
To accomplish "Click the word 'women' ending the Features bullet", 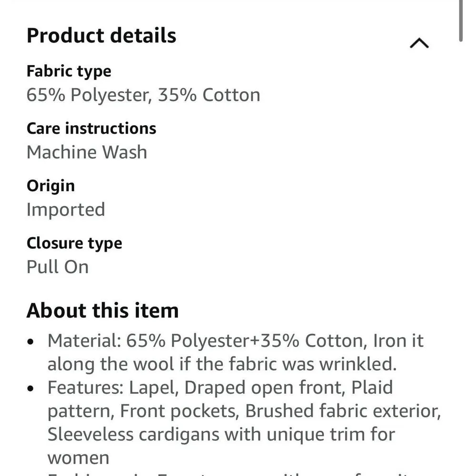I will point(78,458).
